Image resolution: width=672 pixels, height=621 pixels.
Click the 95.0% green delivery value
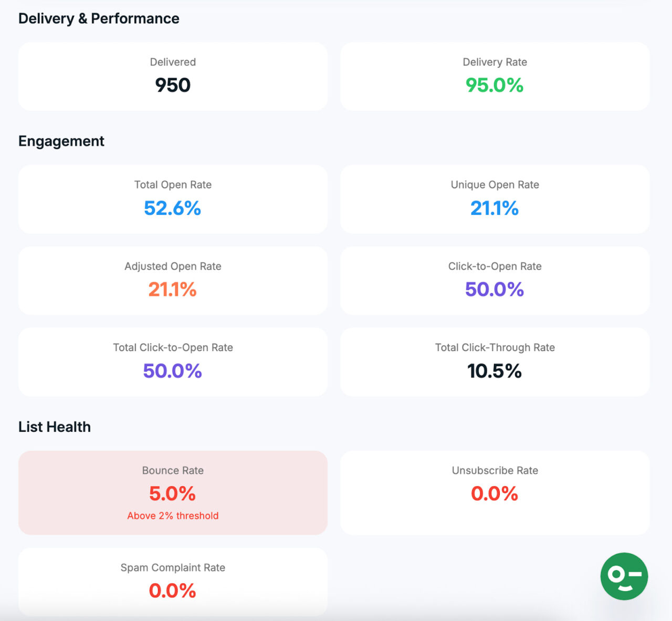tap(495, 85)
